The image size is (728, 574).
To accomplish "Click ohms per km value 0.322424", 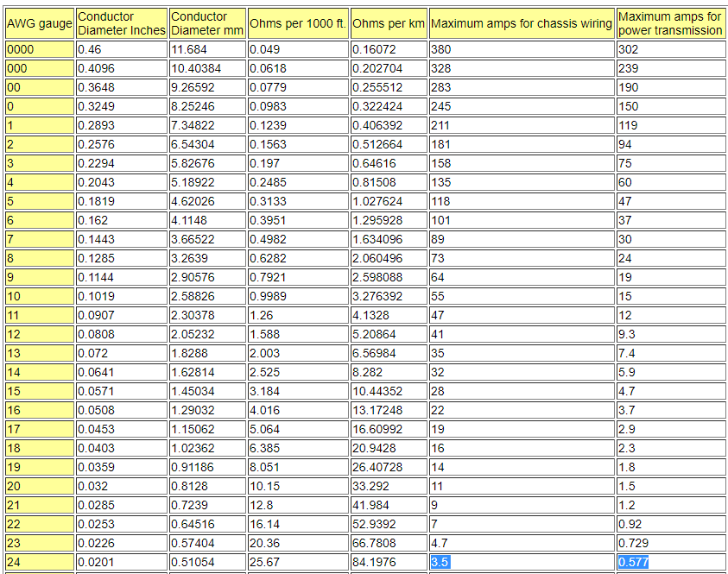I will tap(389, 106).
